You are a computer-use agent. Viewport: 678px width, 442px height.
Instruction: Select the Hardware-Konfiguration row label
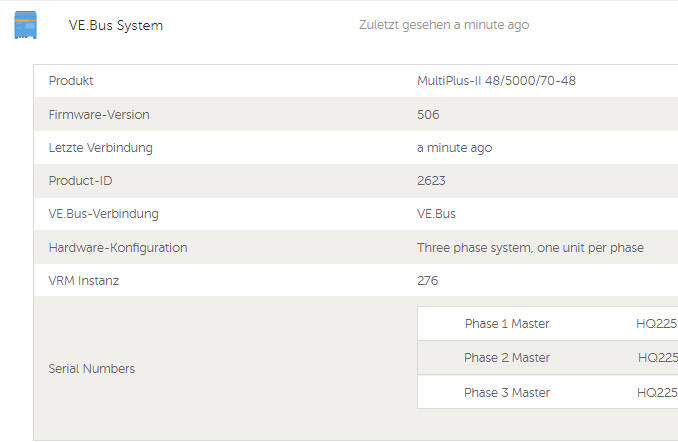pos(118,248)
